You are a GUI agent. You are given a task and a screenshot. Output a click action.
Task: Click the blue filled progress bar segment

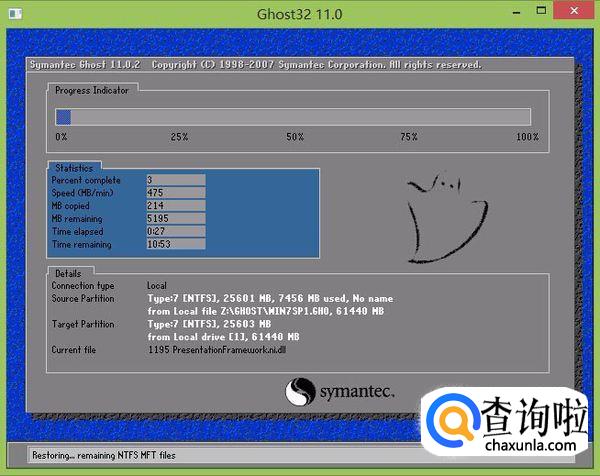coord(64,117)
